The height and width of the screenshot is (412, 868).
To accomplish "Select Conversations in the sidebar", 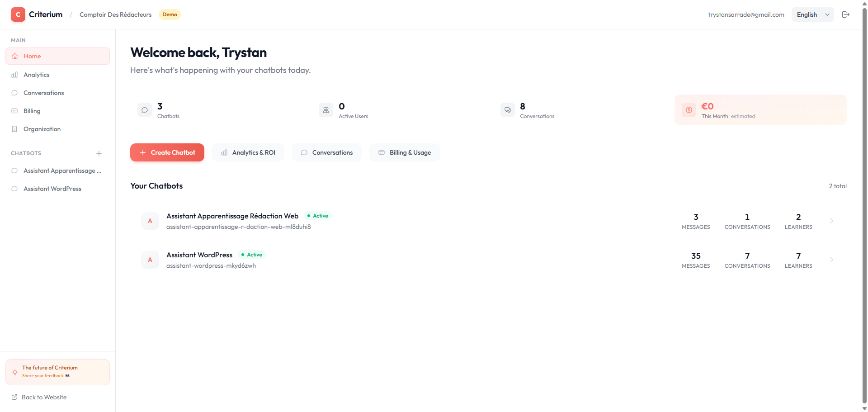I will pyautogui.click(x=43, y=92).
